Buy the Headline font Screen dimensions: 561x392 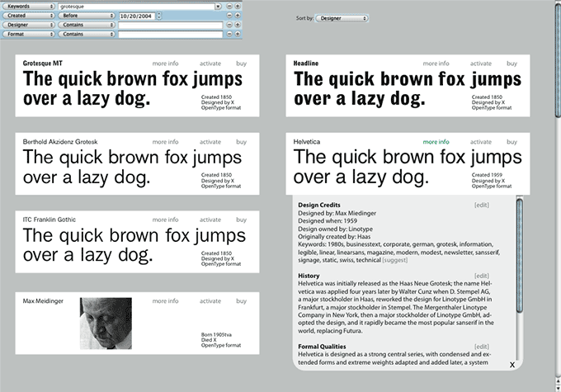(x=511, y=64)
